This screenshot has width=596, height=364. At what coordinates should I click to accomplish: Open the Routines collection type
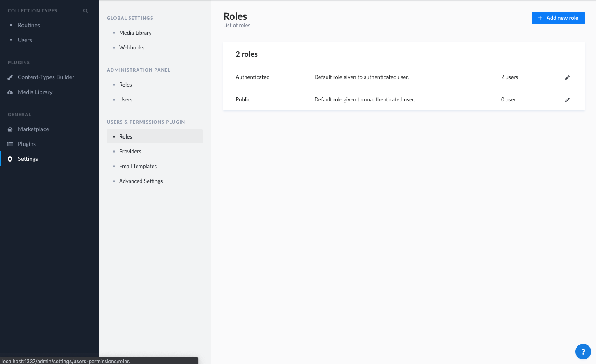[29, 25]
